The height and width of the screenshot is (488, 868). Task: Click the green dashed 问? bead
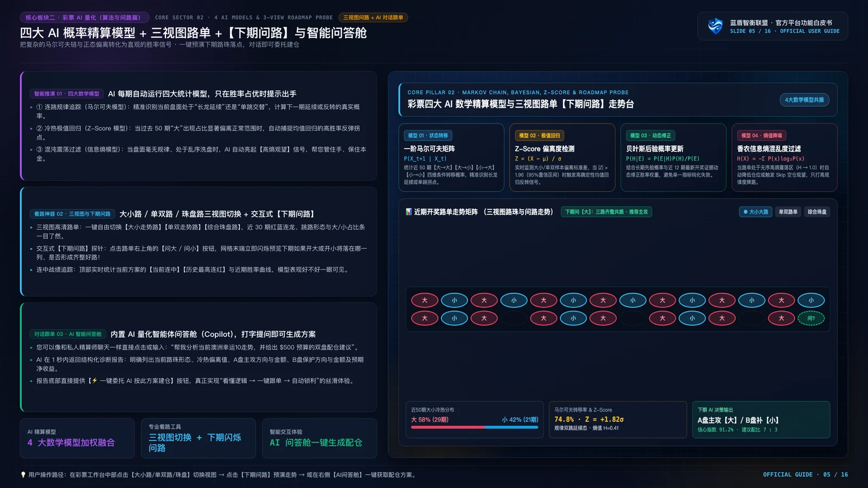click(x=811, y=318)
